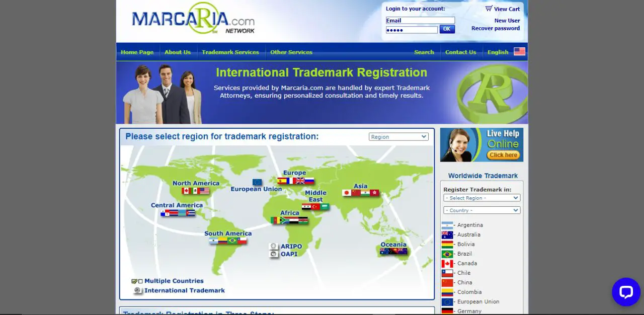Click the Japan flag under Asia on the map
Viewport: 644px width, 315px height.
(347, 193)
